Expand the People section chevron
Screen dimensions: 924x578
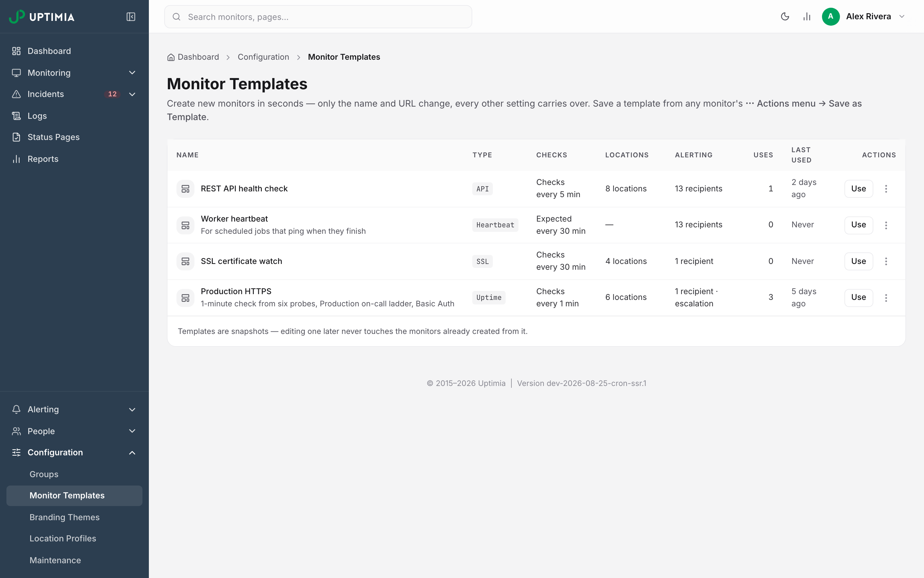click(x=132, y=431)
